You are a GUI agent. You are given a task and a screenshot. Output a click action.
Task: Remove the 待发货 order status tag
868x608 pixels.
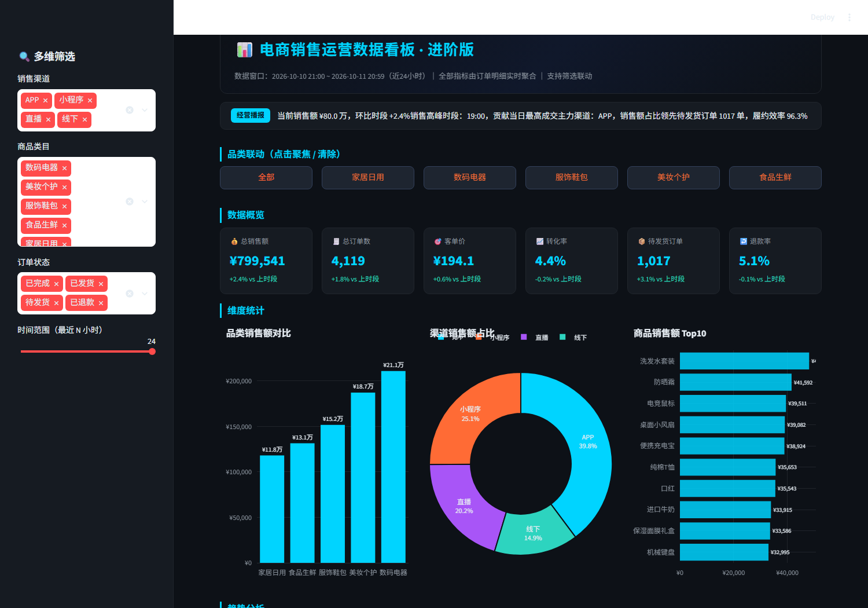pos(56,303)
